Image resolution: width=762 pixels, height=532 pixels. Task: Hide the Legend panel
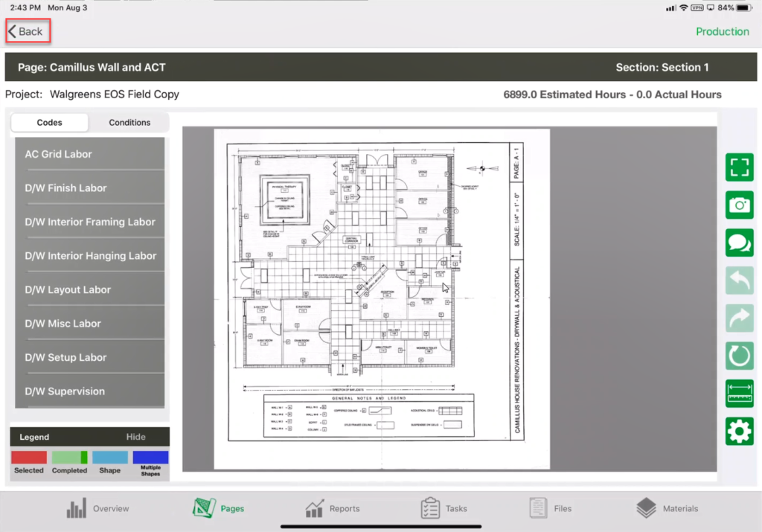135,437
